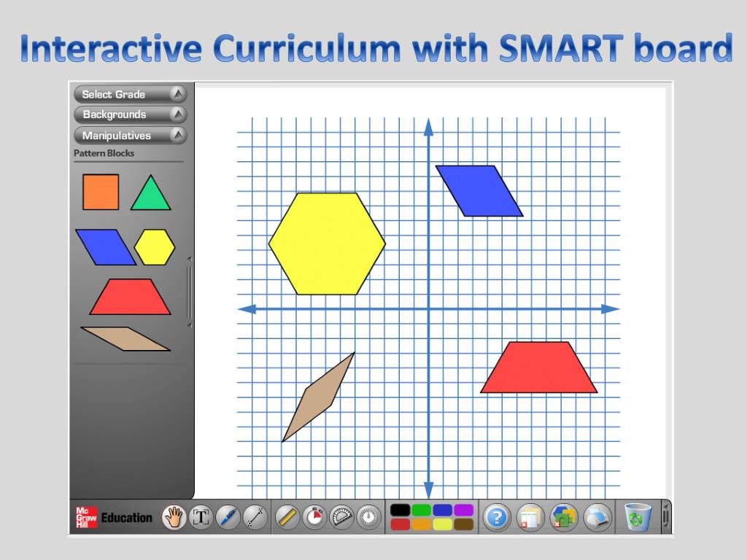
Task: Expand the Backgrounds menu
Action: 130,114
